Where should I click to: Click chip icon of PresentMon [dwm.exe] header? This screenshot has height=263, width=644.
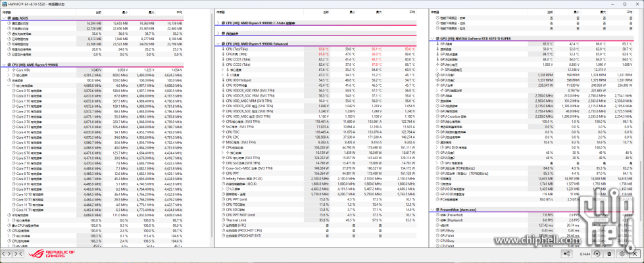[x=438, y=209]
